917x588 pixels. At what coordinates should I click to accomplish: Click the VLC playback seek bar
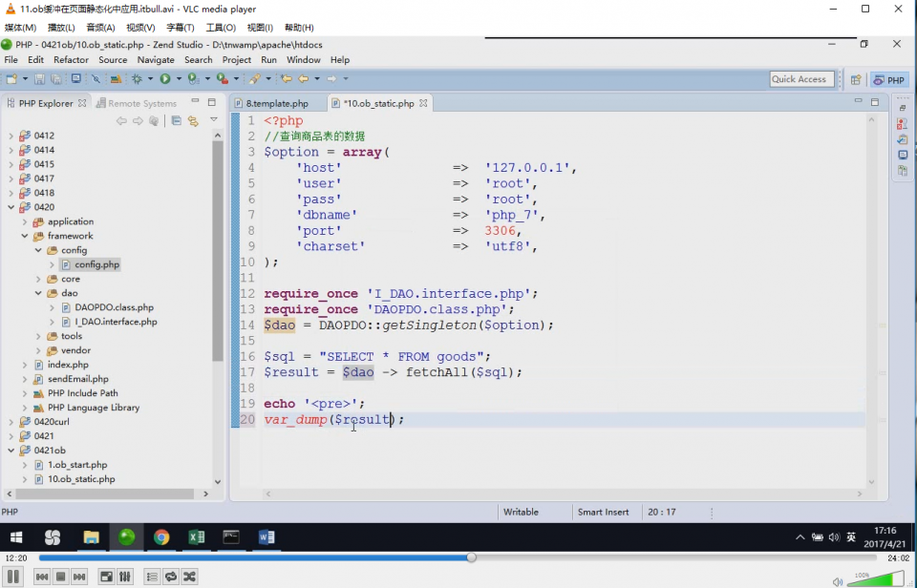457,558
